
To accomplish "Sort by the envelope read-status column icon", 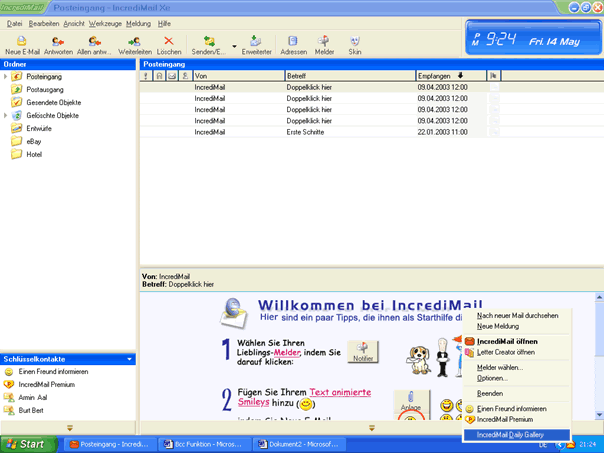I will point(172,76).
